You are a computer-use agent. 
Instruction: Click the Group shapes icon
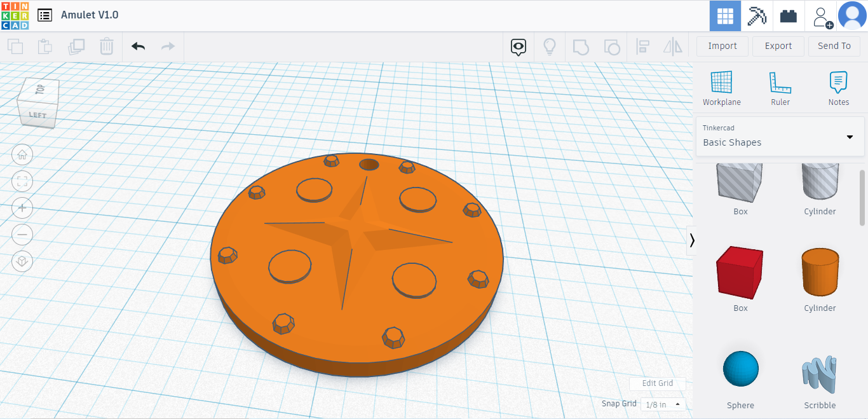coord(580,47)
